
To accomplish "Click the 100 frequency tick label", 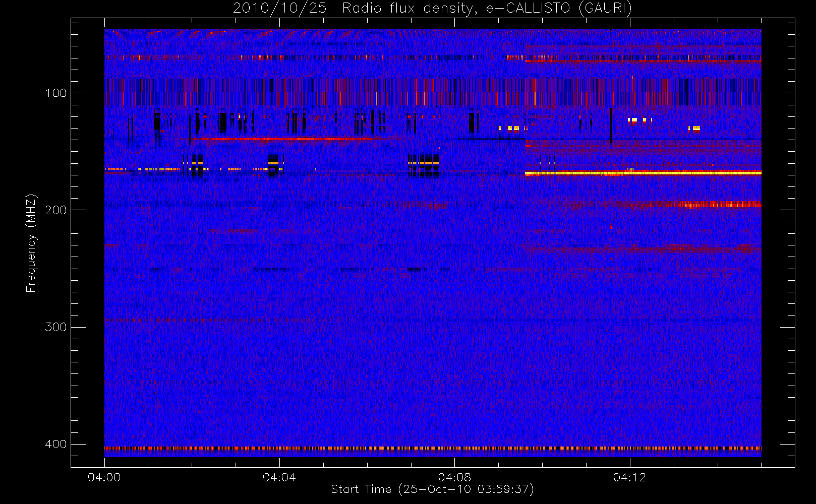I will coord(56,93).
